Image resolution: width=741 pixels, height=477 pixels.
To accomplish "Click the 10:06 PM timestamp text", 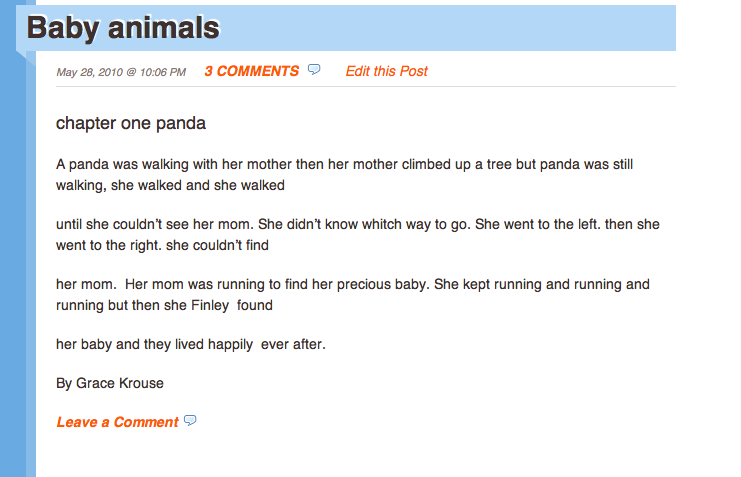I will point(163,72).
